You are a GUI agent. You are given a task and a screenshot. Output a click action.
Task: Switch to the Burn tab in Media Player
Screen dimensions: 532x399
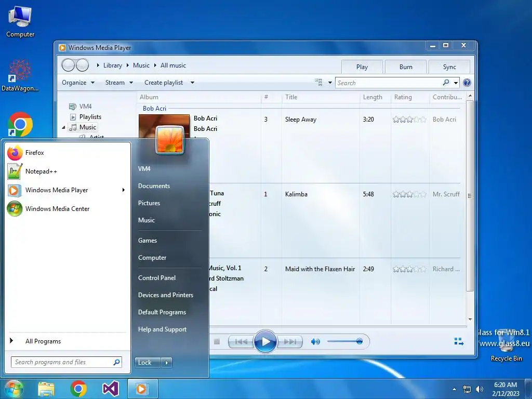(406, 67)
